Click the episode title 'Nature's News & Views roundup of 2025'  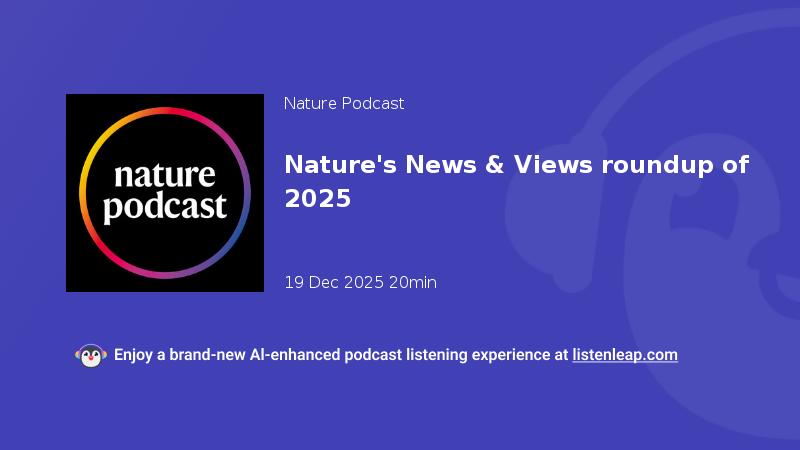click(x=516, y=181)
